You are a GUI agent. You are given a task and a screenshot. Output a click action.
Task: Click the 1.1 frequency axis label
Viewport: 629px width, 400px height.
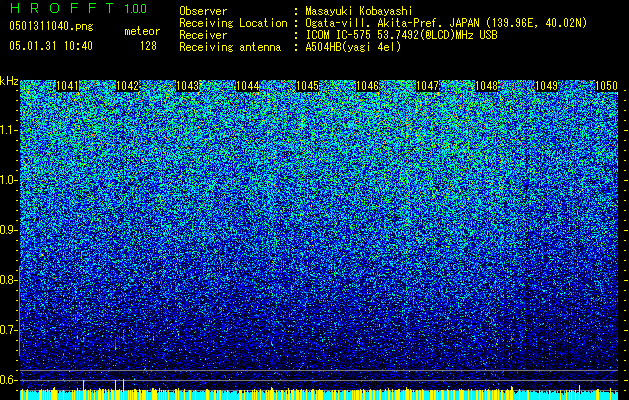8,130
